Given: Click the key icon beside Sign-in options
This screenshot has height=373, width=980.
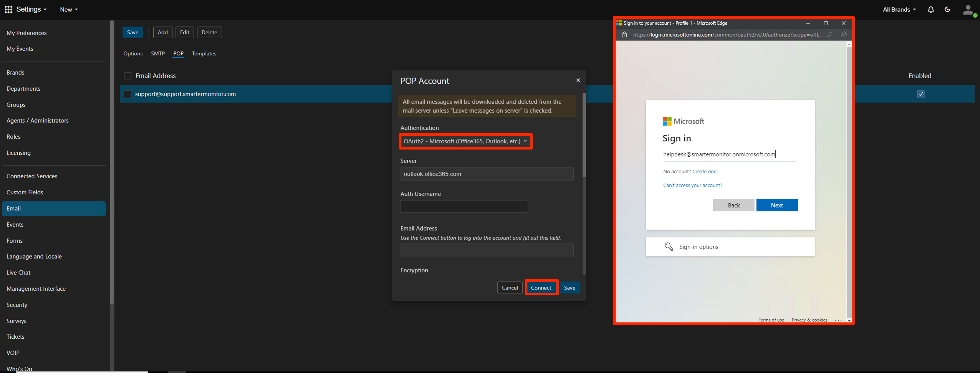Looking at the screenshot, I should (x=668, y=247).
